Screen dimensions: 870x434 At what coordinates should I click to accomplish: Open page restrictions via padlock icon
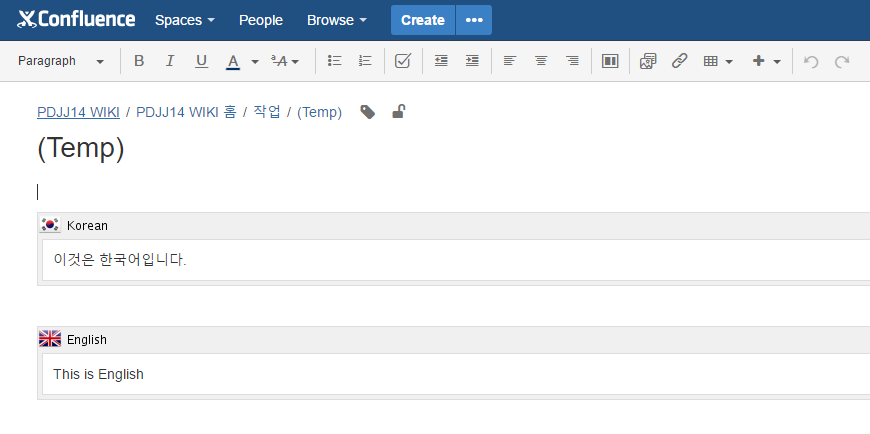(x=398, y=112)
